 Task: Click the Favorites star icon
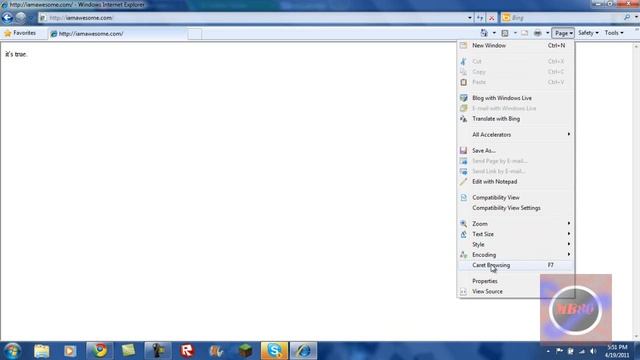[7, 33]
